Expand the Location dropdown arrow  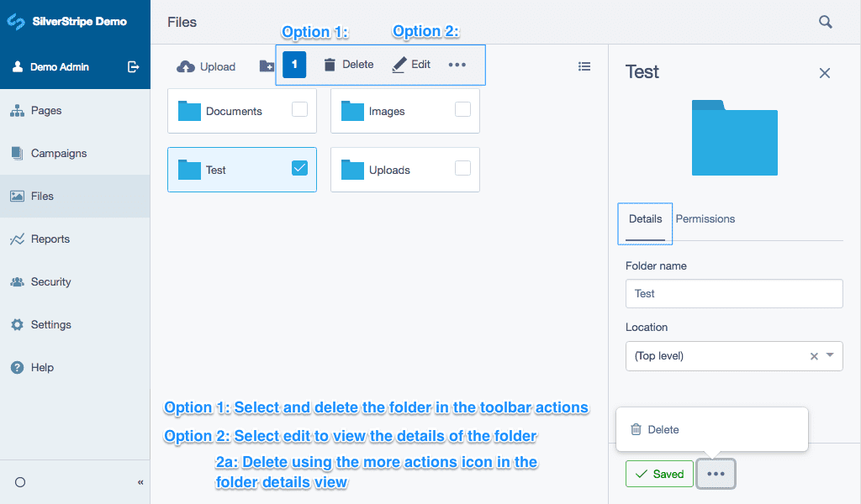[831, 355]
